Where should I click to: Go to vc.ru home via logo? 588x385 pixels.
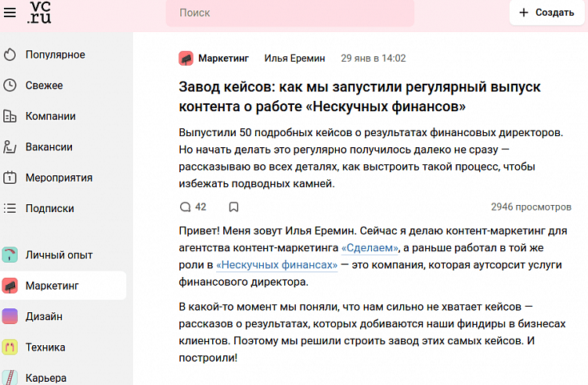pyautogui.click(x=39, y=13)
